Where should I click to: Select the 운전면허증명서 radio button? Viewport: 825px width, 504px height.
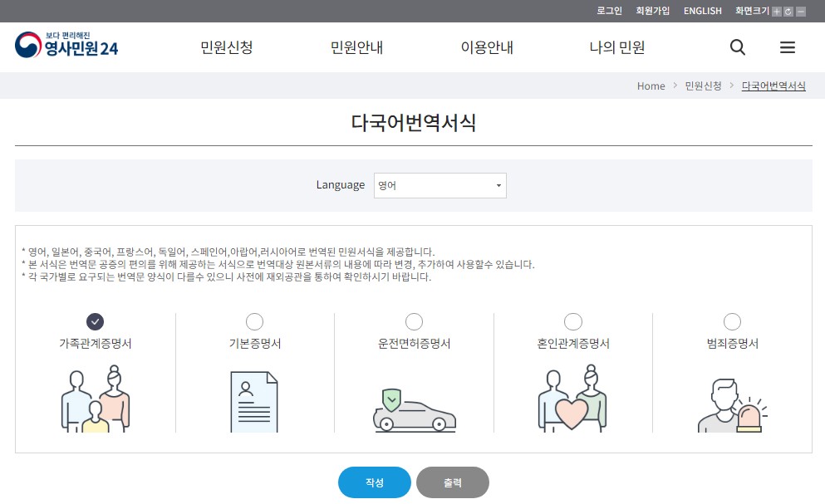(x=414, y=321)
